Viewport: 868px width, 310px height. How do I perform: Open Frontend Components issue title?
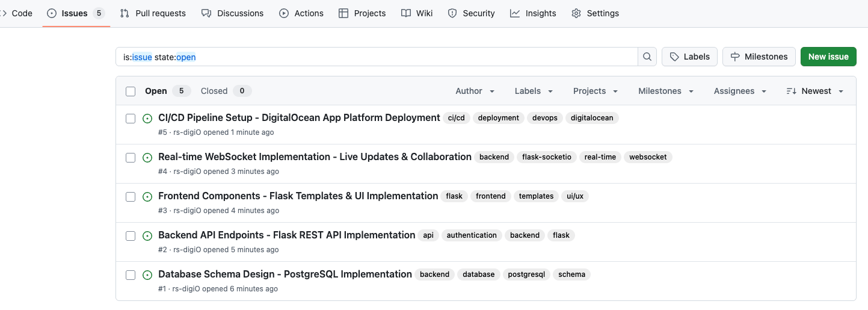(x=298, y=196)
